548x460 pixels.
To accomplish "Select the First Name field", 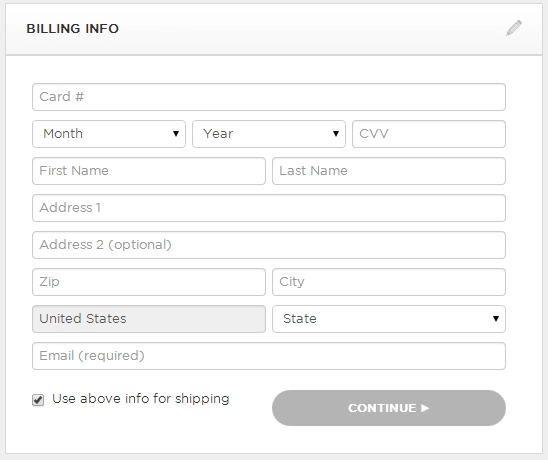I will [x=149, y=171].
